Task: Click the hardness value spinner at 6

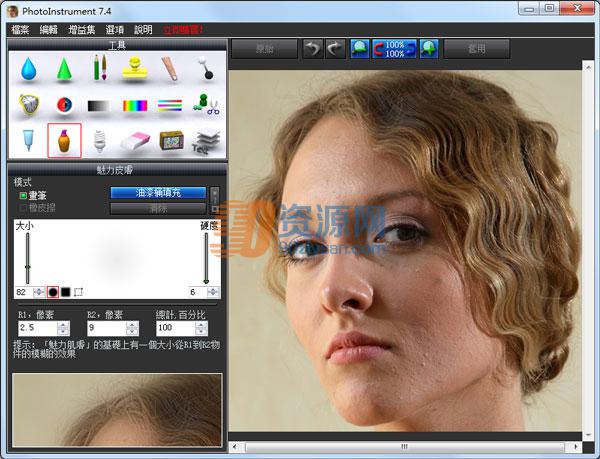Action: click(x=213, y=292)
